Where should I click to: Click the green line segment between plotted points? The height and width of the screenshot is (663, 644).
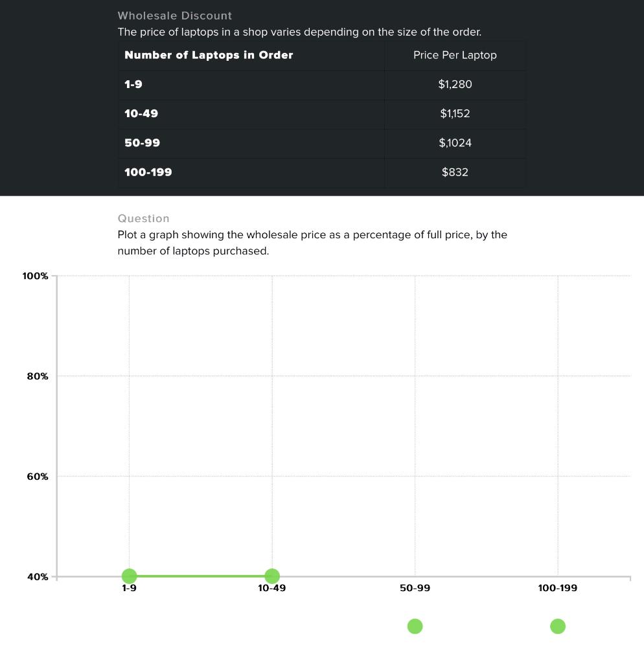[x=201, y=576]
